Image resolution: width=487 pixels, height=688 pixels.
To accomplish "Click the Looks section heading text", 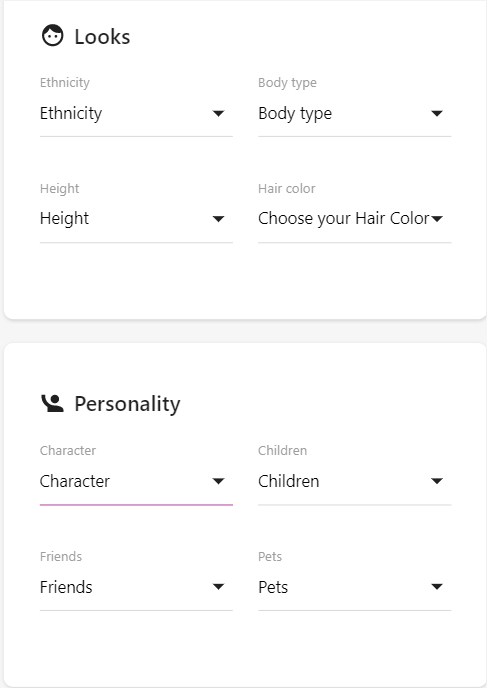I will pyautogui.click(x=102, y=36).
